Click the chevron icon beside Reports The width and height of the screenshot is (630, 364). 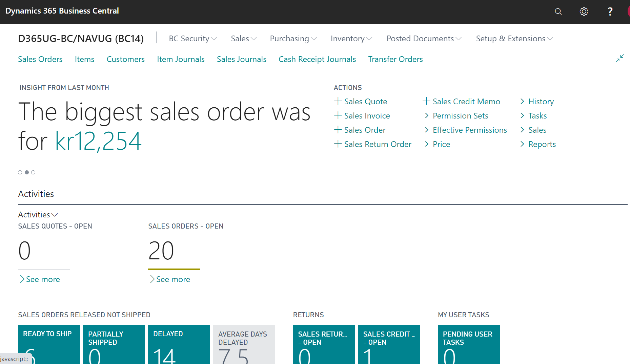522,144
